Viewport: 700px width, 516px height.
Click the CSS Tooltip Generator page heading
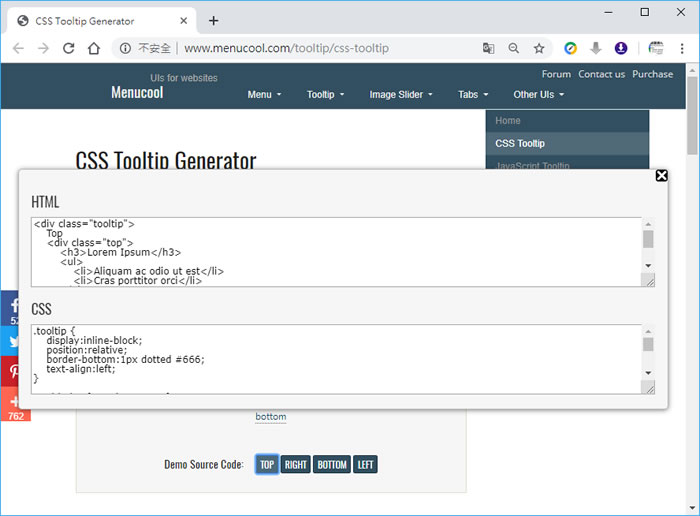166,160
